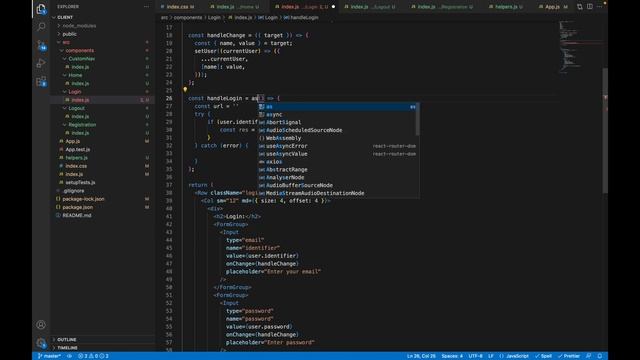This screenshot has height=360, width=640.
Task: Open the Manage gear icon
Action: point(41,343)
